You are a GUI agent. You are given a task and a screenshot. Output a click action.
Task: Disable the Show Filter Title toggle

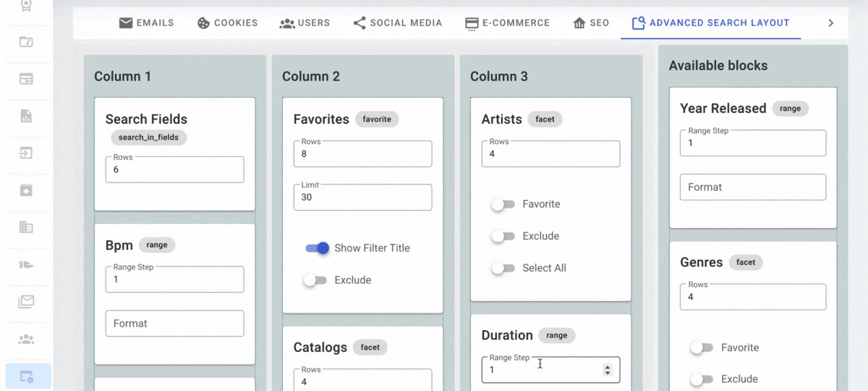tap(318, 248)
